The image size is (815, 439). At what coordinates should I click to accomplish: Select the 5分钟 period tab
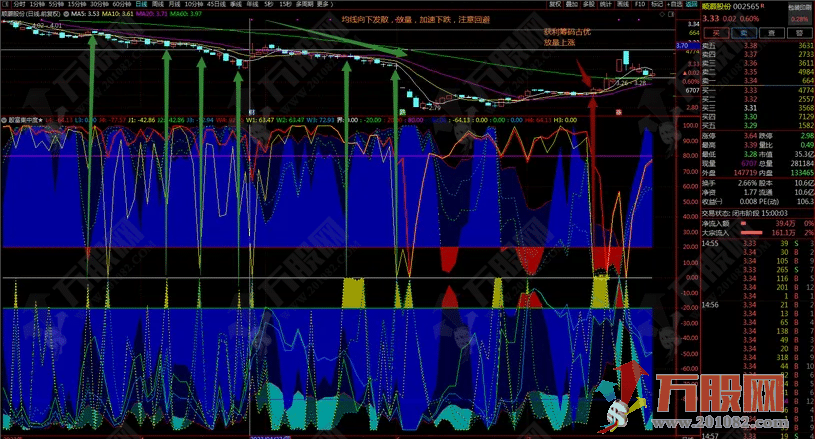[56, 4]
